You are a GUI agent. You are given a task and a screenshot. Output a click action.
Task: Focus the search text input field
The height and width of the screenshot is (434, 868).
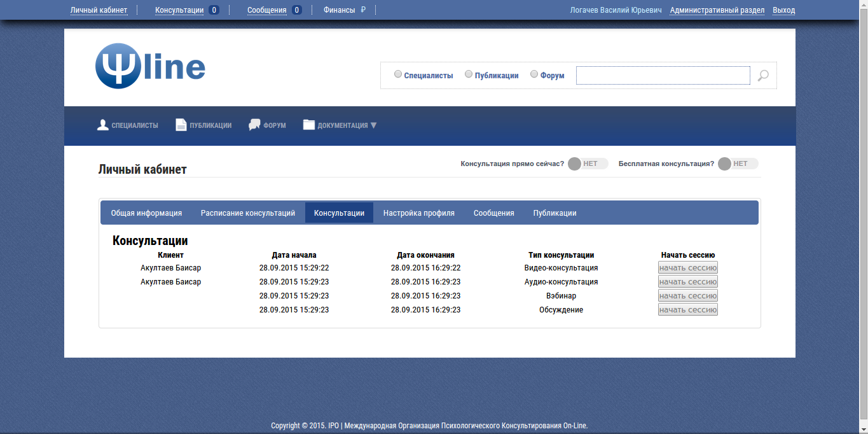click(x=663, y=76)
